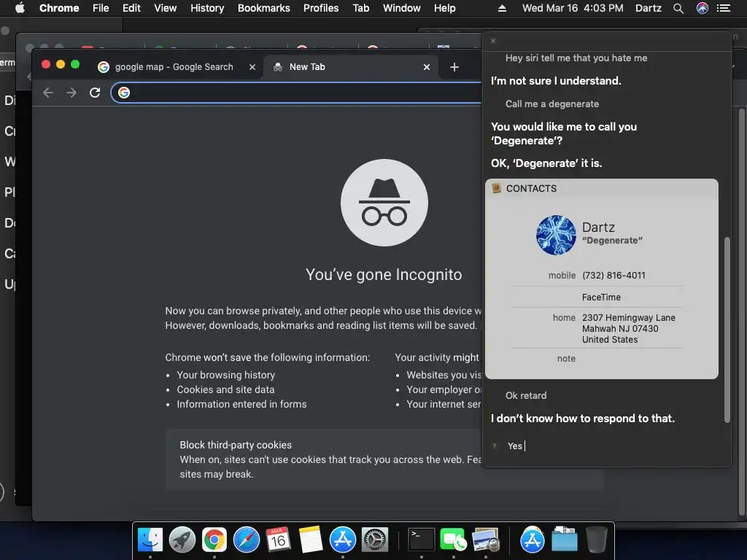
Task: Open Chrome application menu
Action: [x=59, y=8]
